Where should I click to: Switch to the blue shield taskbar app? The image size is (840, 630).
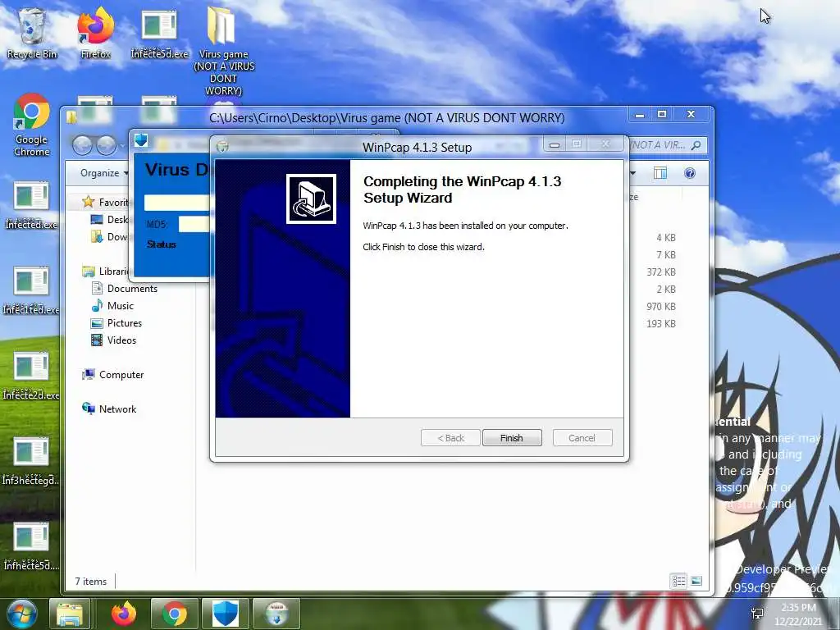pos(226,614)
